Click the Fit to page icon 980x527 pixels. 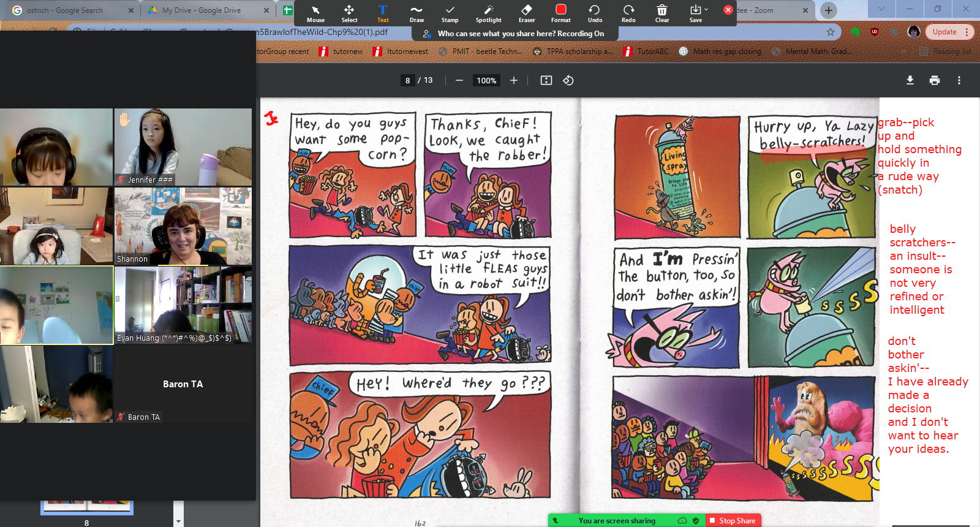(x=546, y=80)
